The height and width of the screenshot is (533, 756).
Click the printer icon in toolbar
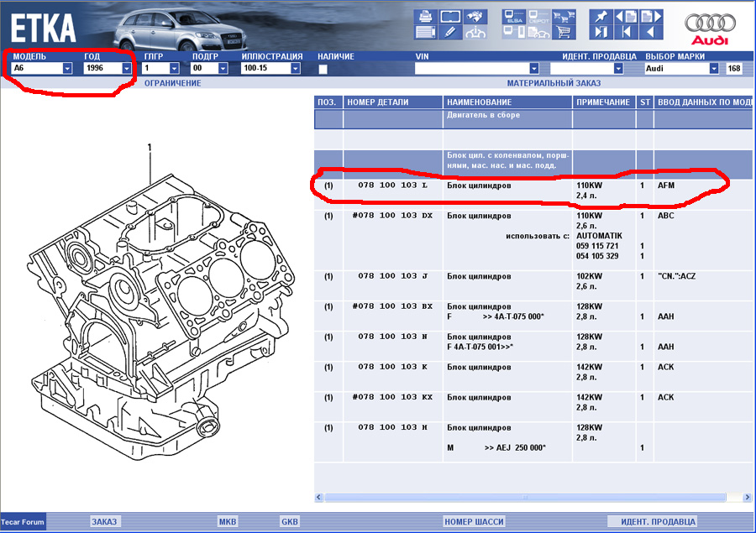[x=426, y=16]
